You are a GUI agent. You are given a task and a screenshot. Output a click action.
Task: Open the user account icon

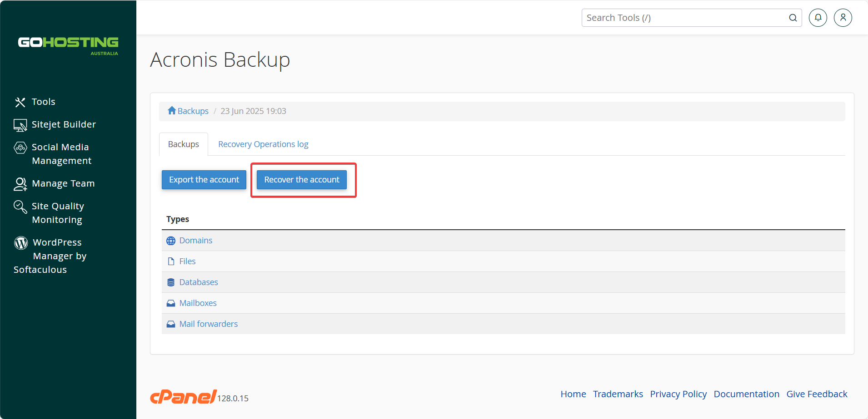[843, 18]
